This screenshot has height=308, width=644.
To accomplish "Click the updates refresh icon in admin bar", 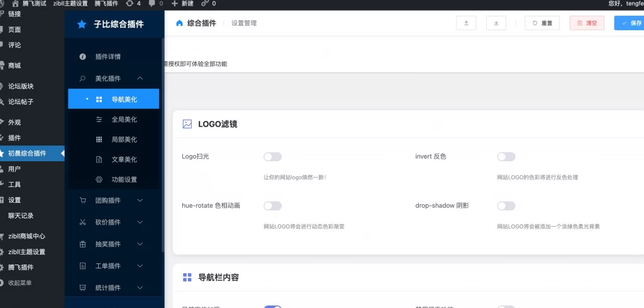I will coord(130,4).
